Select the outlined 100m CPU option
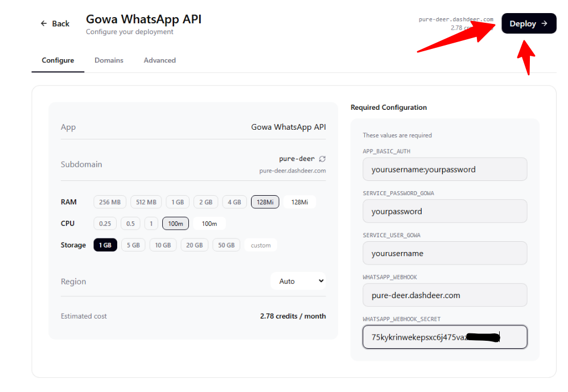Screen dimensions: 568x392 pyautogui.click(x=176, y=224)
